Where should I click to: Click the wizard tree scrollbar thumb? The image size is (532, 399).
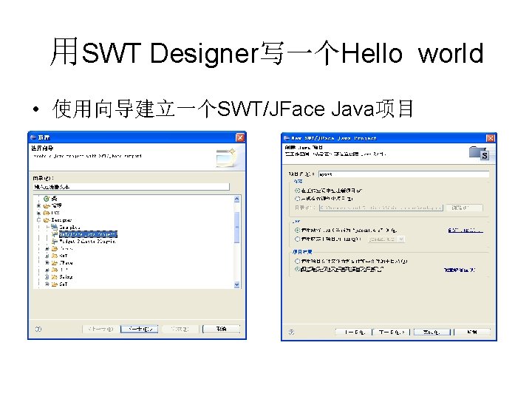(237, 228)
